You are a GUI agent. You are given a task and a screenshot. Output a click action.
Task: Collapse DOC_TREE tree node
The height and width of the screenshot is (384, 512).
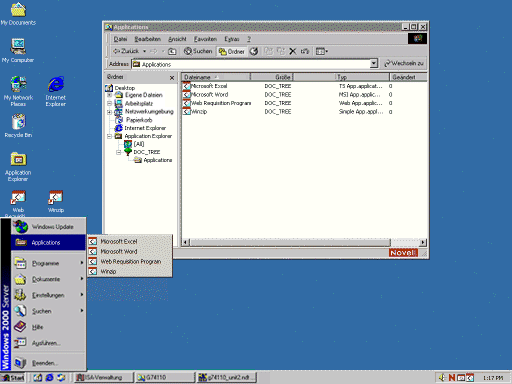click(x=119, y=152)
